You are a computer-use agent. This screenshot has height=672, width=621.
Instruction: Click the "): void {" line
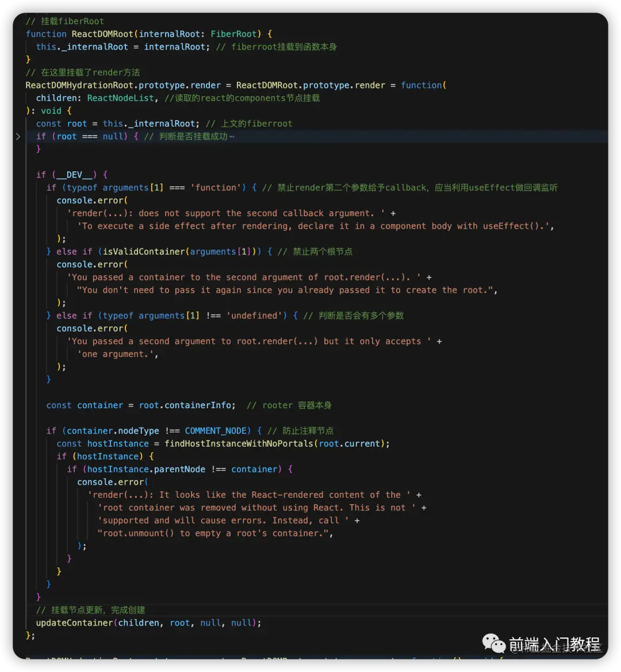48,110
